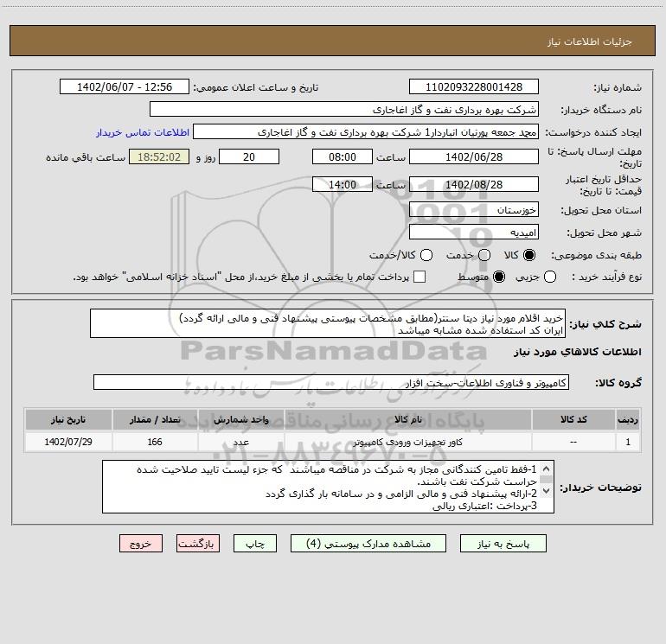Tick the Islamic treasury documents payment checkbox
The height and width of the screenshot is (644, 666).
[x=419, y=277]
